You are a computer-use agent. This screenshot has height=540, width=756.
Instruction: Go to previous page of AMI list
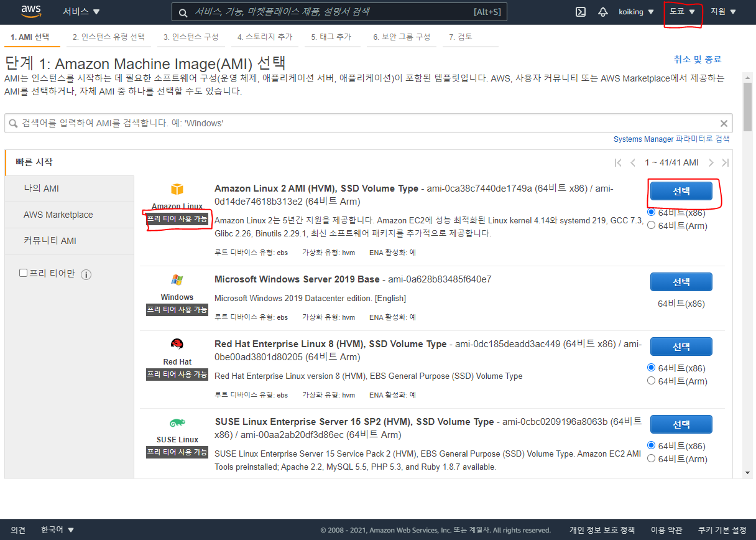coord(633,162)
